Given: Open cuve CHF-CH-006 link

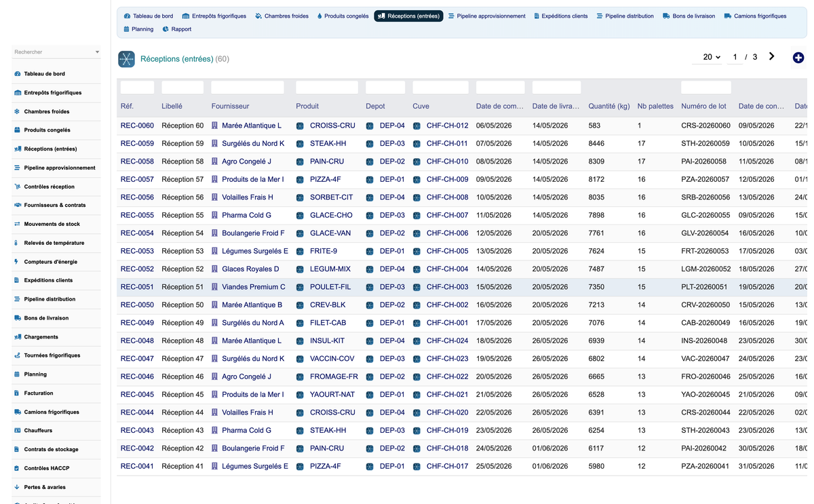Looking at the screenshot, I should point(447,233).
